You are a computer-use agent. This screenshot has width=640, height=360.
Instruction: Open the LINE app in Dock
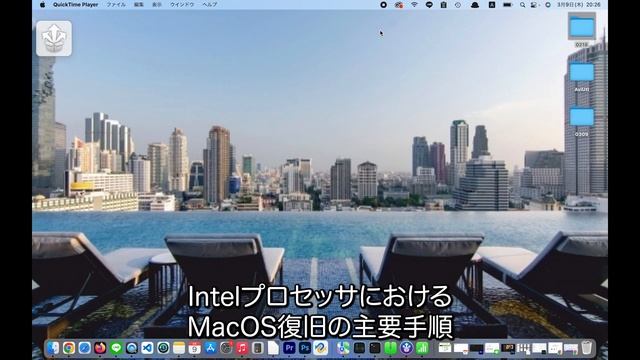tap(116, 348)
